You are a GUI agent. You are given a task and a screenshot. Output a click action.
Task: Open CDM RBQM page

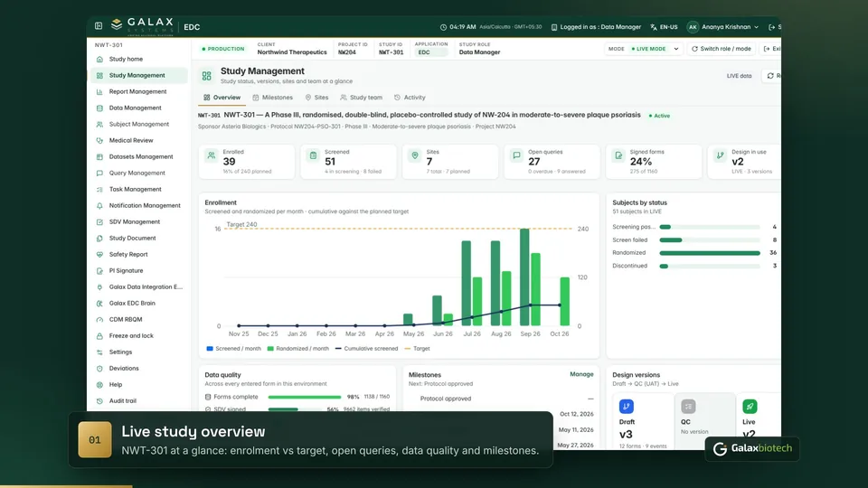[x=139, y=319]
